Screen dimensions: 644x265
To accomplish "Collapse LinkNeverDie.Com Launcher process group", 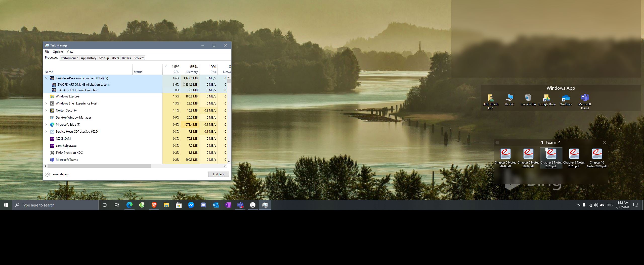I will tap(46, 78).
